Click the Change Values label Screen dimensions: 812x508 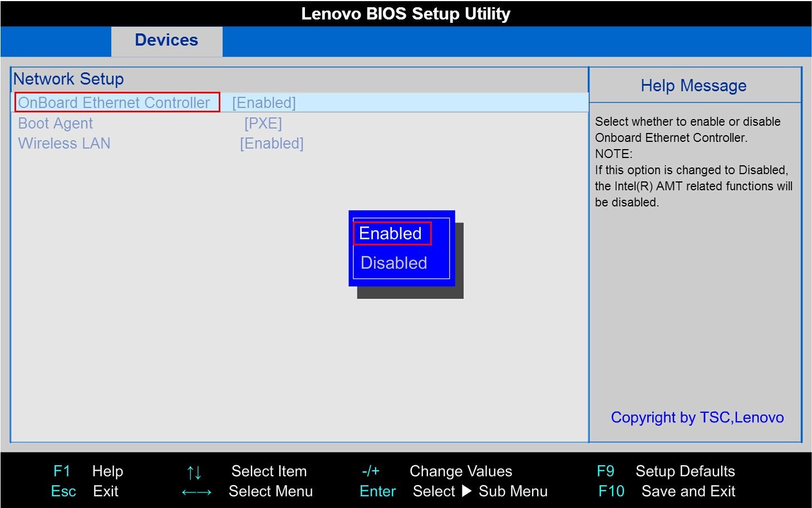click(x=461, y=471)
